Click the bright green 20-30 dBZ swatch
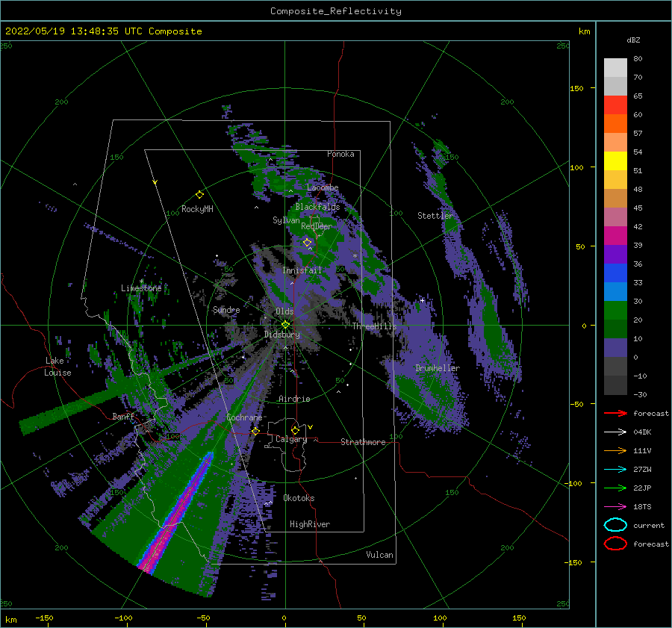Image resolution: width=672 pixels, height=628 pixels. point(615,311)
